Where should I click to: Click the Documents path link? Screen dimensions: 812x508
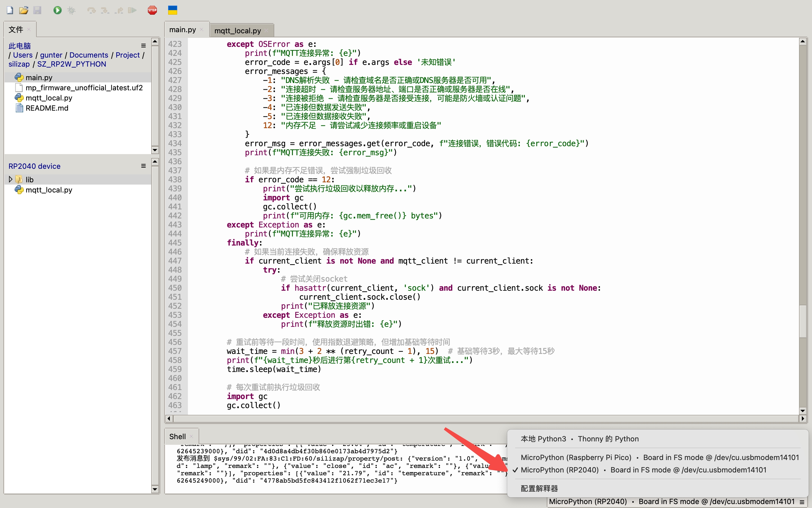click(88, 55)
